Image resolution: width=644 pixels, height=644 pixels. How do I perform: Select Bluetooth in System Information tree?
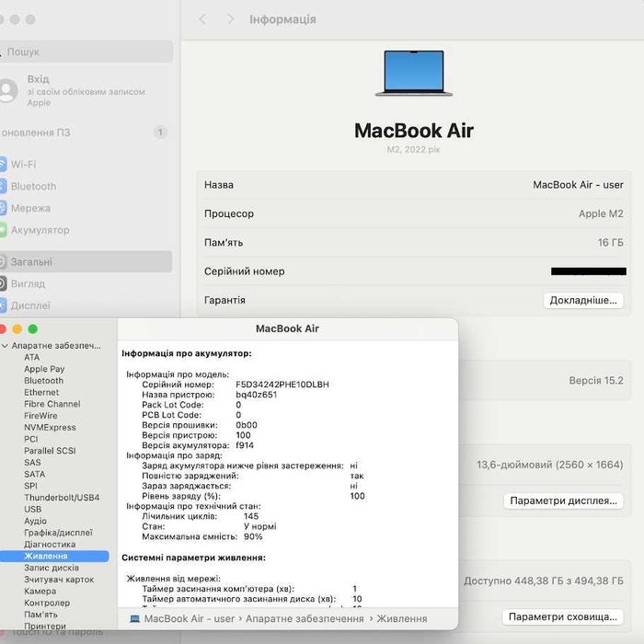point(43,381)
